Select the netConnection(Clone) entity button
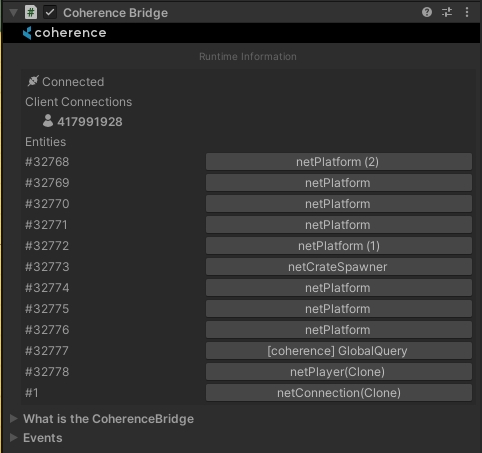The height and width of the screenshot is (453, 482). click(x=339, y=393)
